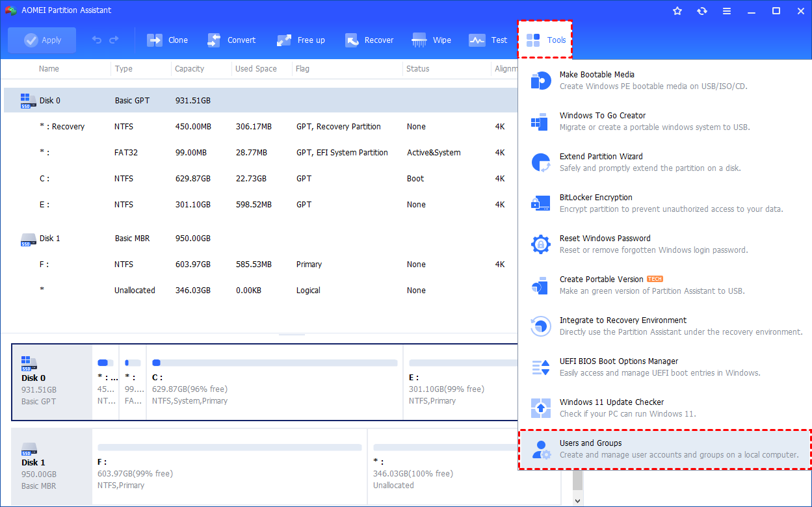
Task: Open the hamburger main menu
Action: click(727, 10)
